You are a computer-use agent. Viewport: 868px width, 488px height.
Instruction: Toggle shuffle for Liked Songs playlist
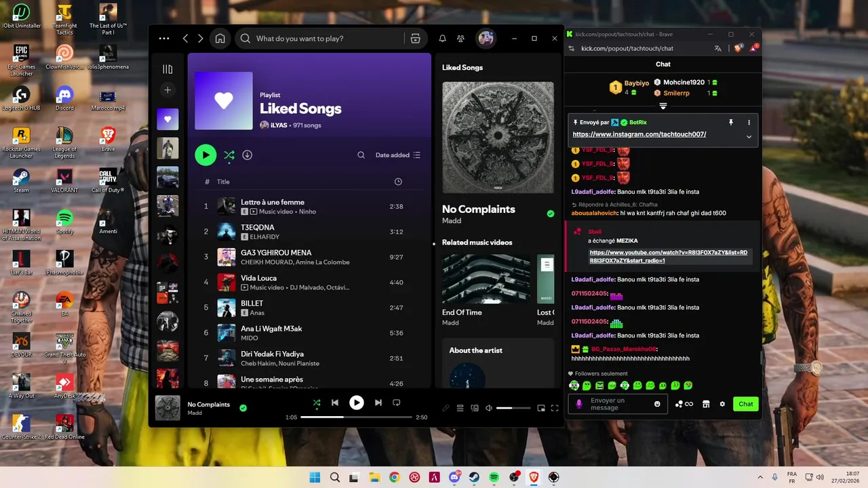point(229,155)
